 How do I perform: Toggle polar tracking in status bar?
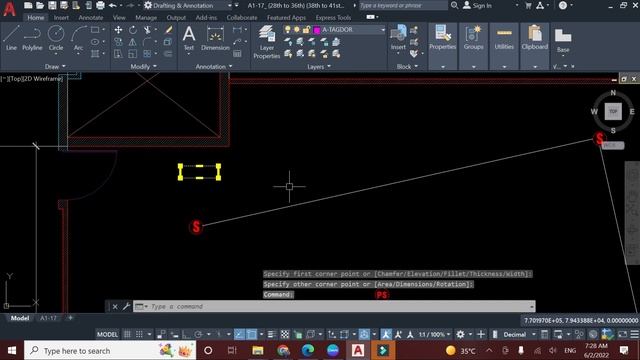198,334
